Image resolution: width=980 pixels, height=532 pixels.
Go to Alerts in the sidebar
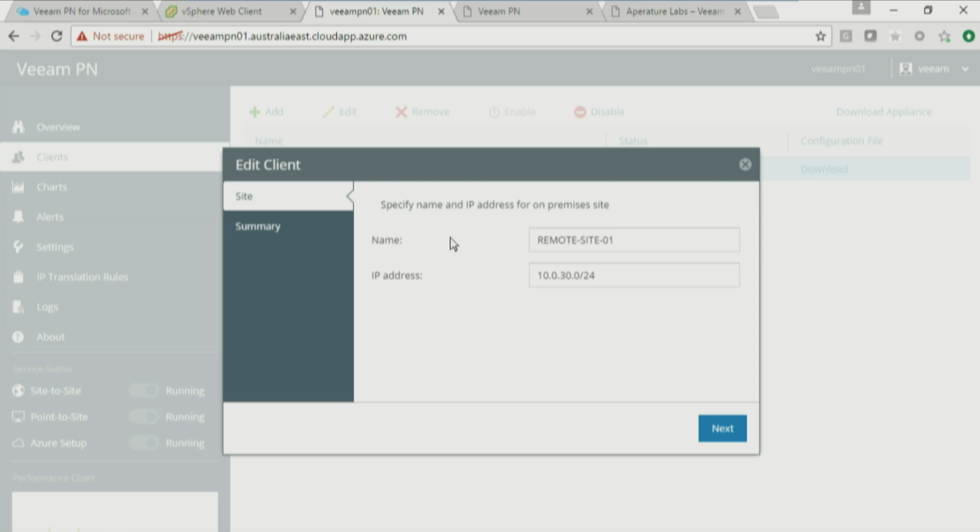pyautogui.click(x=50, y=216)
